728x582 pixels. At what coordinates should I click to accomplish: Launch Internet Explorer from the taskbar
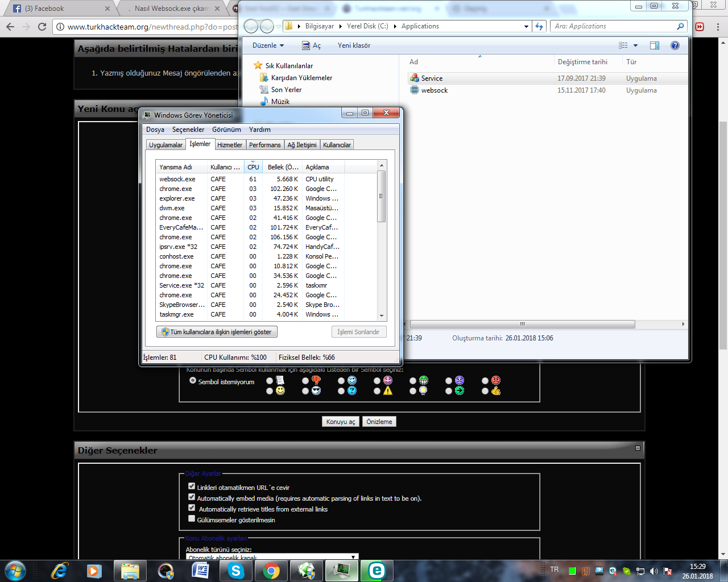pyautogui.click(x=59, y=571)
